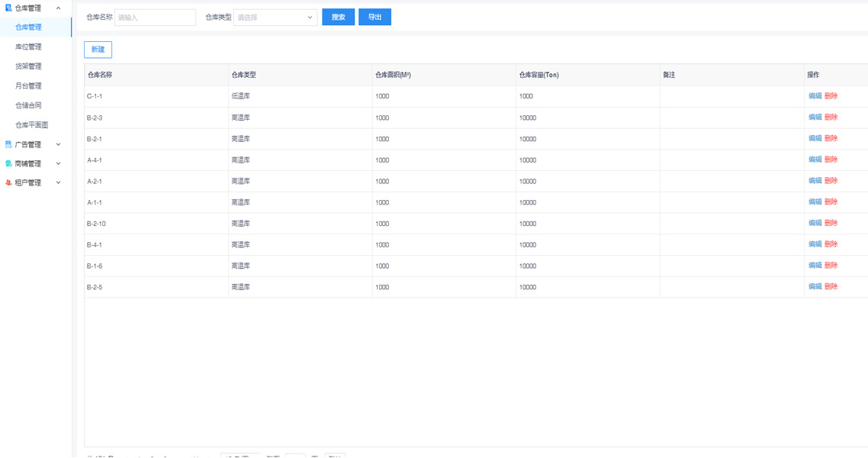Click the 新建 button
The height and width of the screenshot is (458, 868).
click(98, 50)
